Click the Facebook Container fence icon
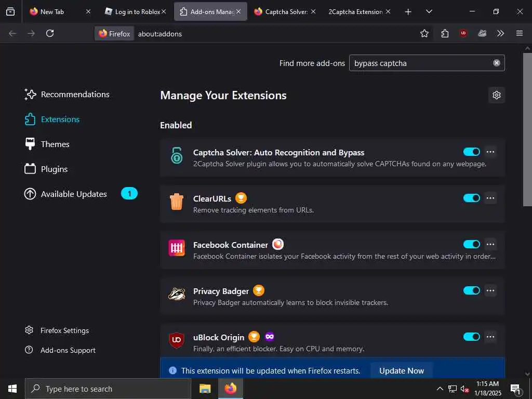 pos(177,248)
